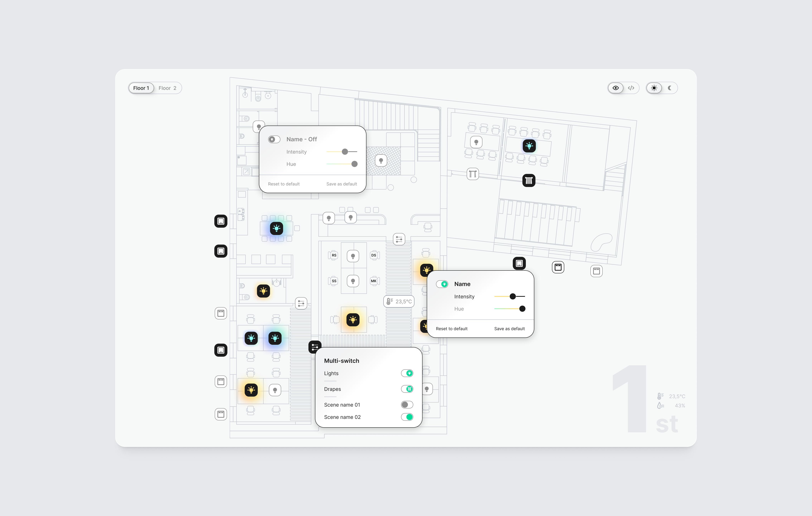Click the 23,5°C temperature badge on the floor plan
The height and width of the screenshot is (516, 812).
click(x=399, y=301)
